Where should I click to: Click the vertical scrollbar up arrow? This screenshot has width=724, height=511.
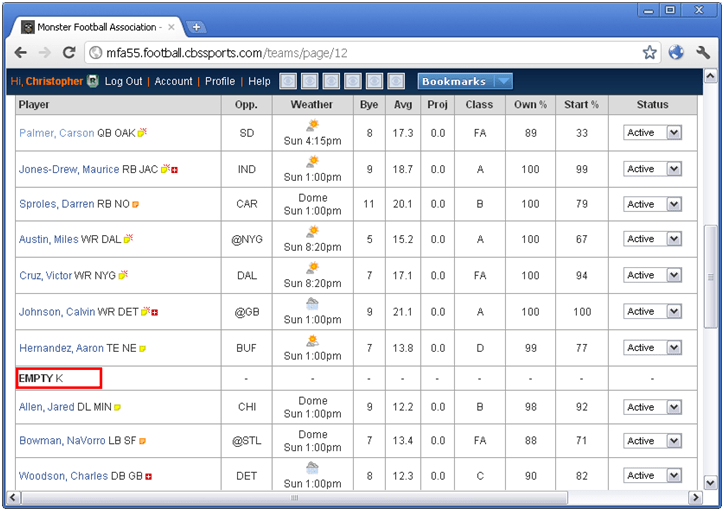click(711, 75)
